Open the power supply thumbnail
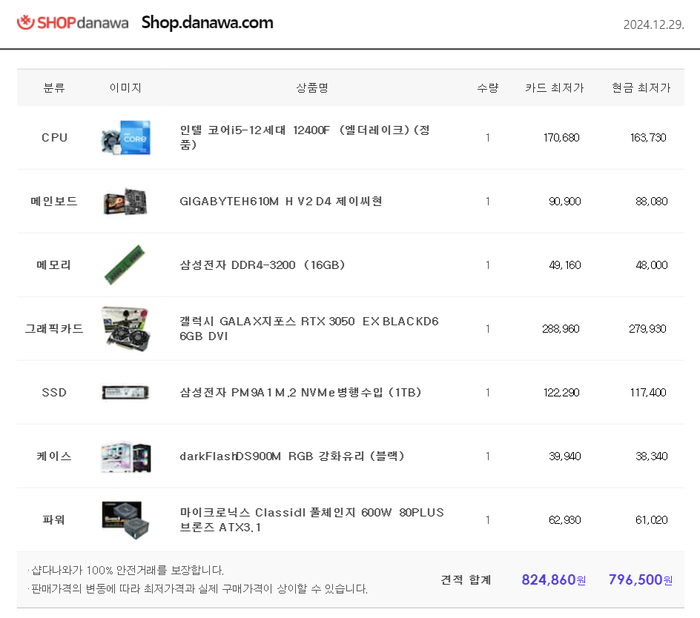Image resolution: width=700 pixels, height=618 pixels. pos(125,520)
